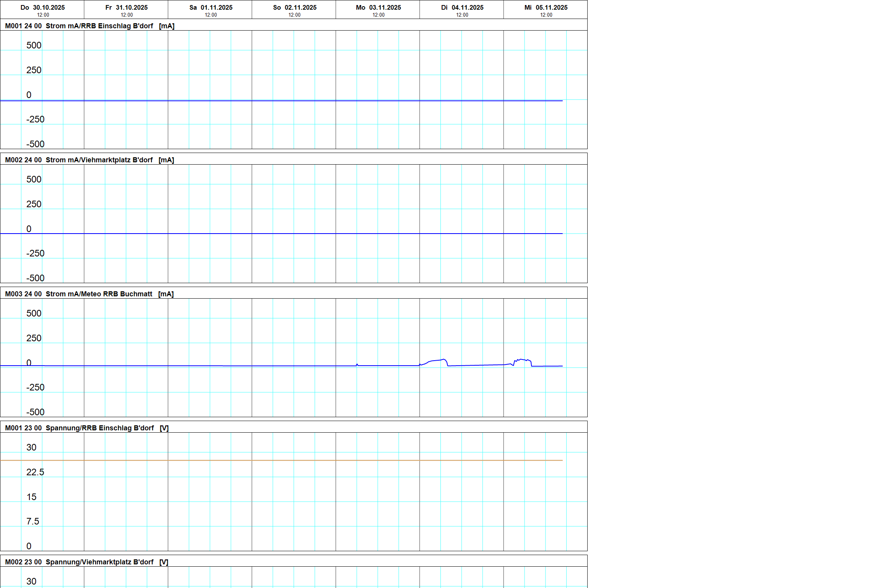Select the M002 24 00 Strom Viehmarktplatz title

89,160
